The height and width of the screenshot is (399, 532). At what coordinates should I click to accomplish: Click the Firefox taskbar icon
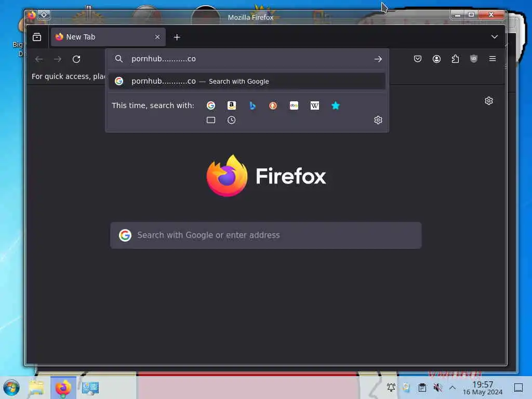point(63,388)
